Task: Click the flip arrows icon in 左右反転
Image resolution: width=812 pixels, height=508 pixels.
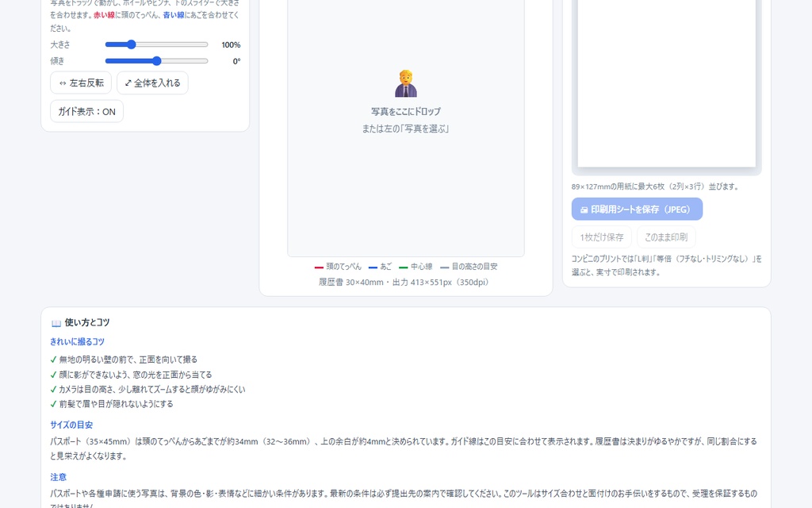Action: [x=63, y=83]
